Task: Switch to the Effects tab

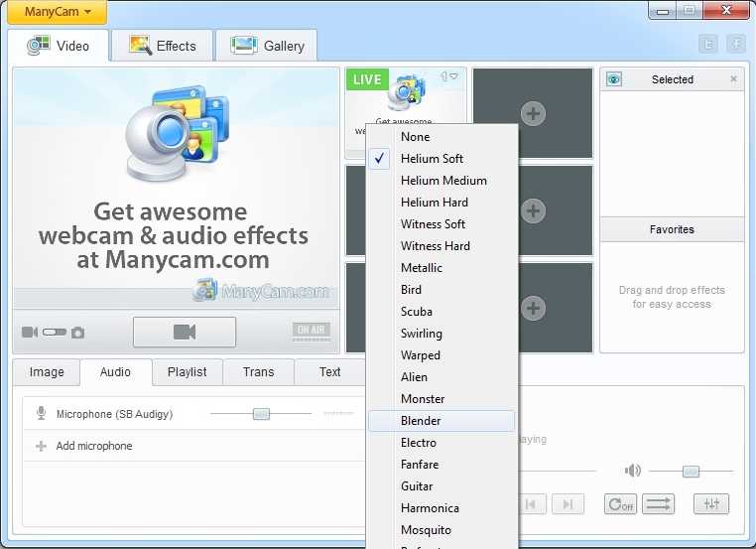Action: pos(163,46)
